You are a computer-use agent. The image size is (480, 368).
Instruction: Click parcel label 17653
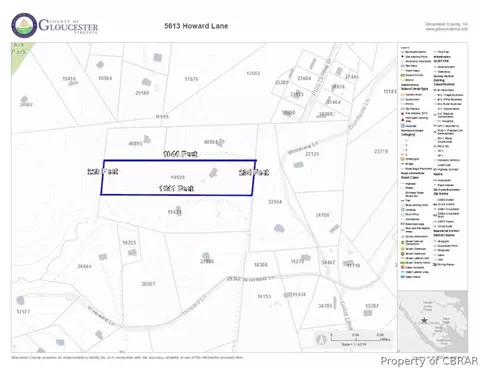[253, 73]
